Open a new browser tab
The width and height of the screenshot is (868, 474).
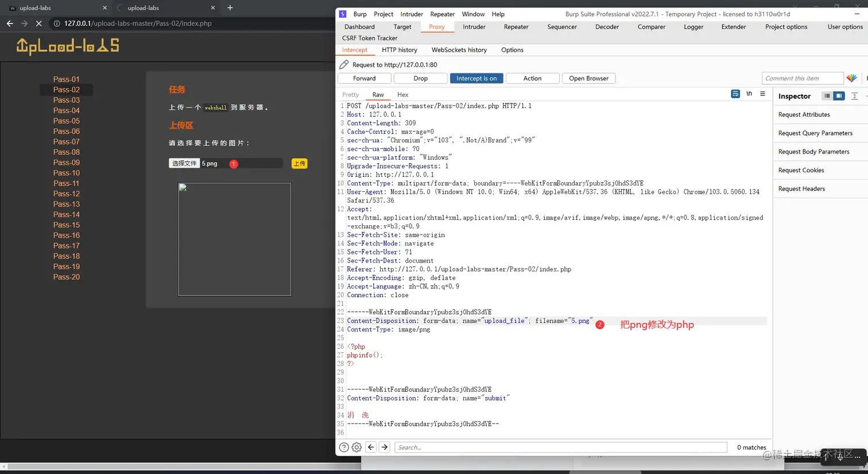click(230, 7)
